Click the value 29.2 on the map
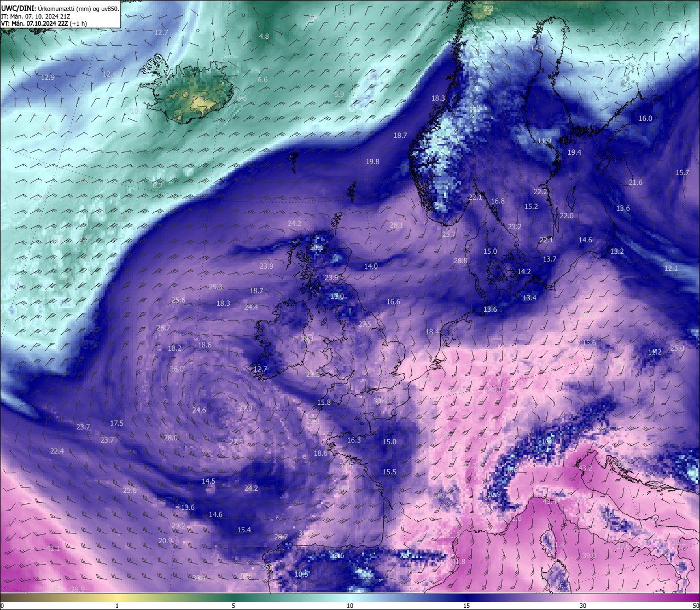700x610 pixels. 178,526
